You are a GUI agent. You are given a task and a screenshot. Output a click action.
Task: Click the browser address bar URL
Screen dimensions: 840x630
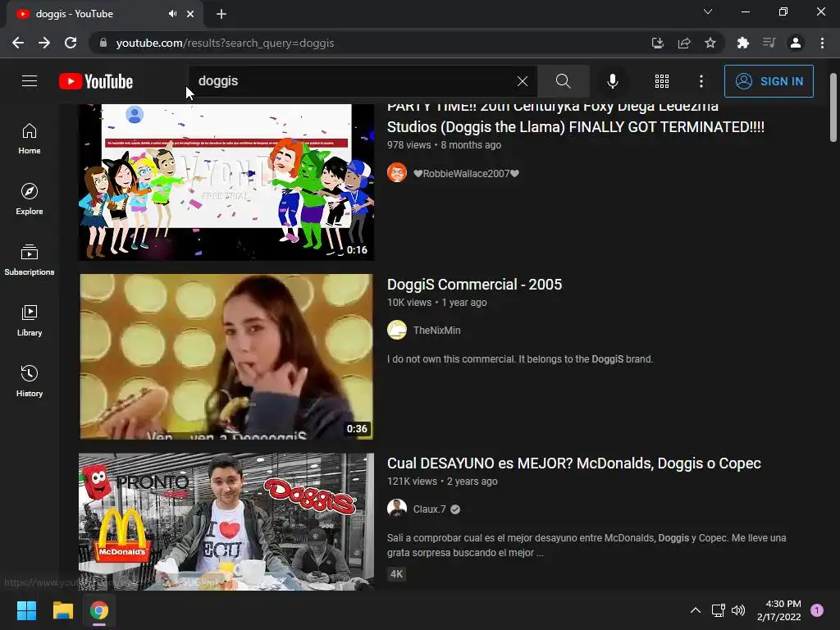click(225, 43)
